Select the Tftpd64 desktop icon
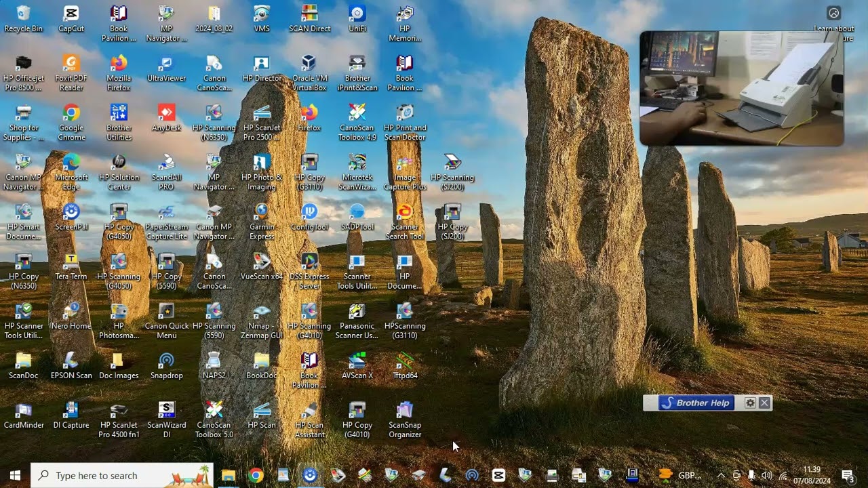Image resolution: width=868 pixels, height=488 pixels. [405, 365]
